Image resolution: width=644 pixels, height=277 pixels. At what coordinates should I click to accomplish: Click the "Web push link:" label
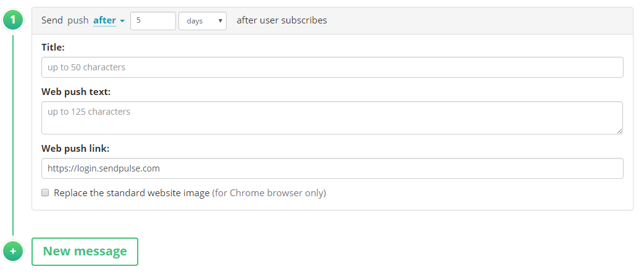[x=75, y=149]
